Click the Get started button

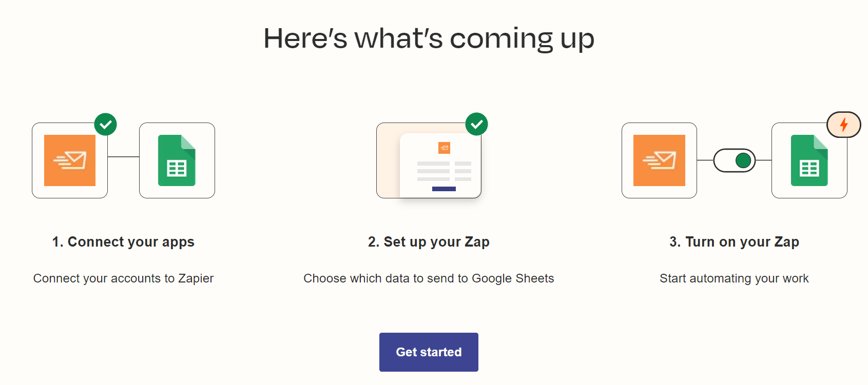click(x=429, y=352)
